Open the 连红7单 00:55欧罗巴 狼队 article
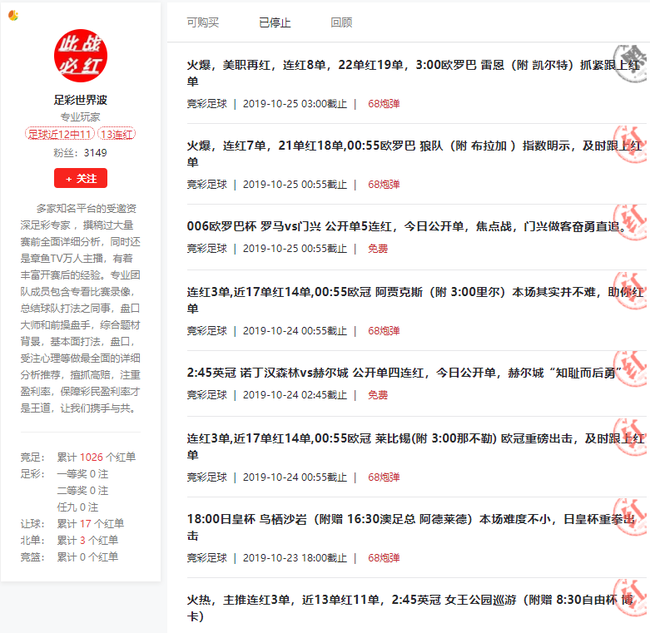This screenshot has height=633, width=650. pyautogui.click(x=414, y=153)
